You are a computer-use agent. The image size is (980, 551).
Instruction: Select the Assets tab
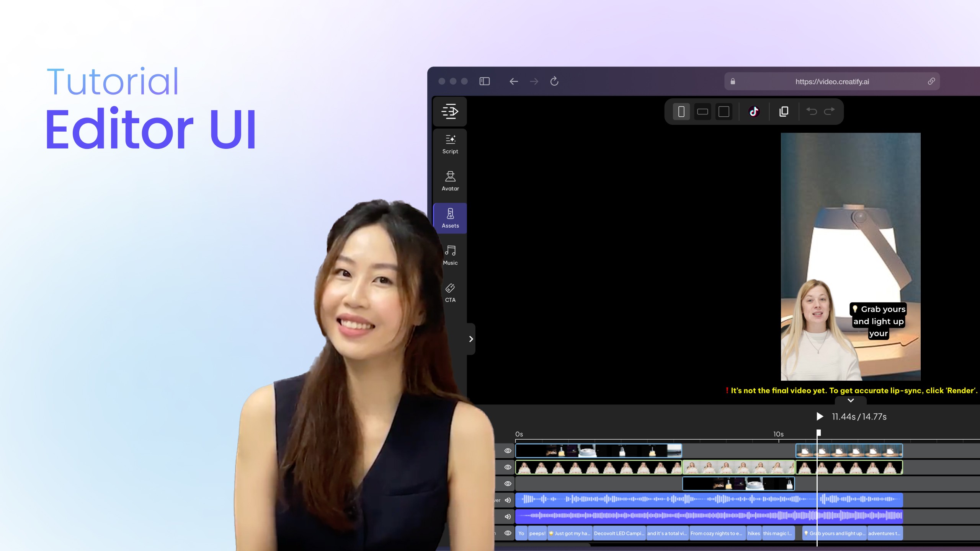(450, 218)
